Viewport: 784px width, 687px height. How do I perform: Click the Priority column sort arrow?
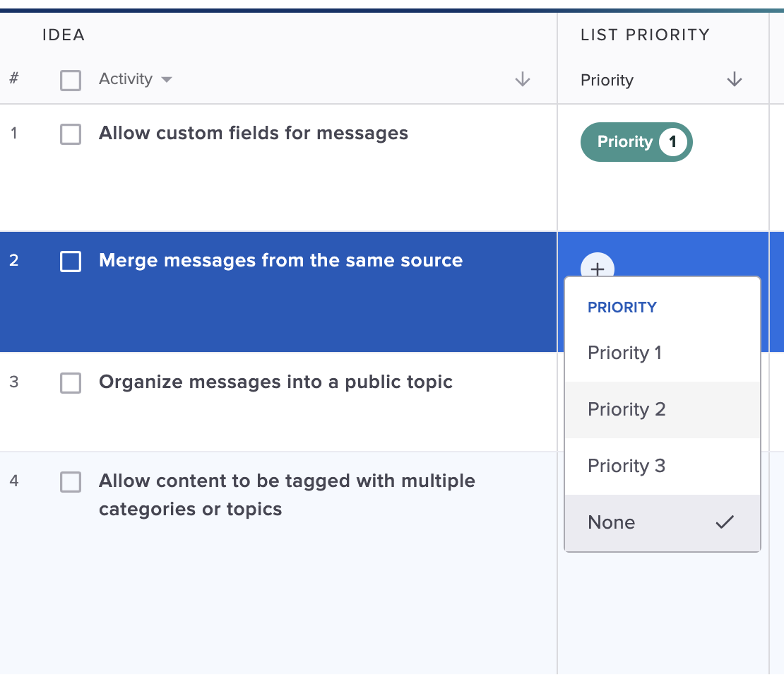[x=734, y=80]
